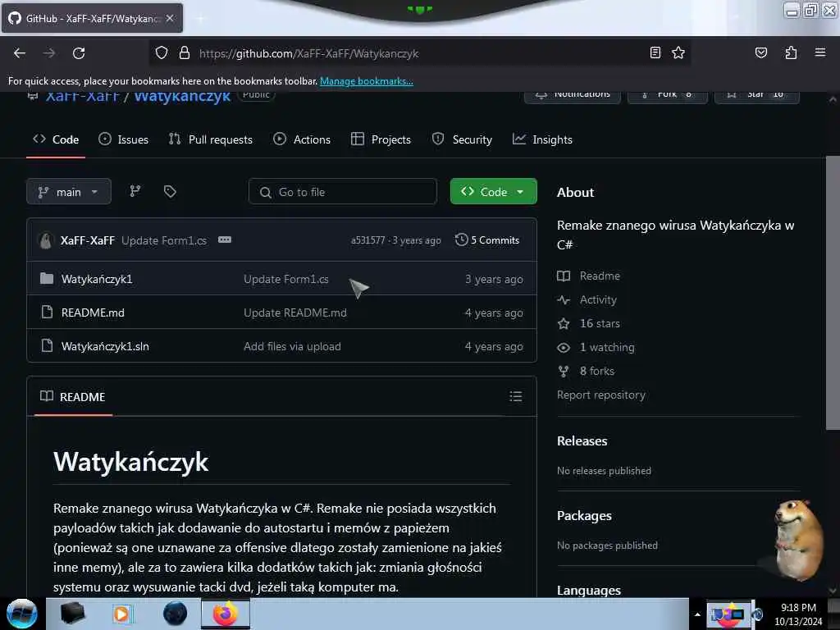Switch to the Security tab
This screenshot has height=630, width=840.
pyautogui.click(x=462, y=139)
